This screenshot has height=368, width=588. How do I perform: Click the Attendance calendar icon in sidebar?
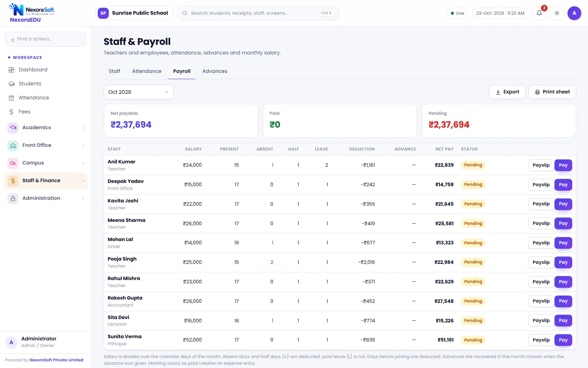[x=11, y=98]
